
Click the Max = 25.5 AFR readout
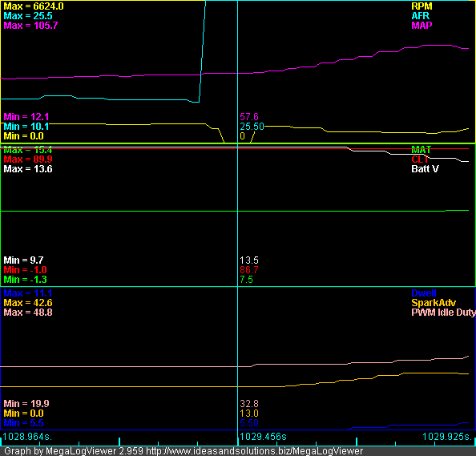28,16
